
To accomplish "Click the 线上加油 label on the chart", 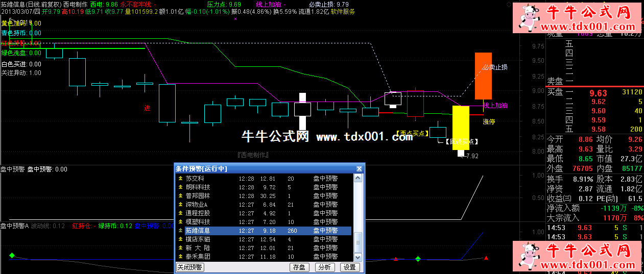I will [x=495, y=106].
